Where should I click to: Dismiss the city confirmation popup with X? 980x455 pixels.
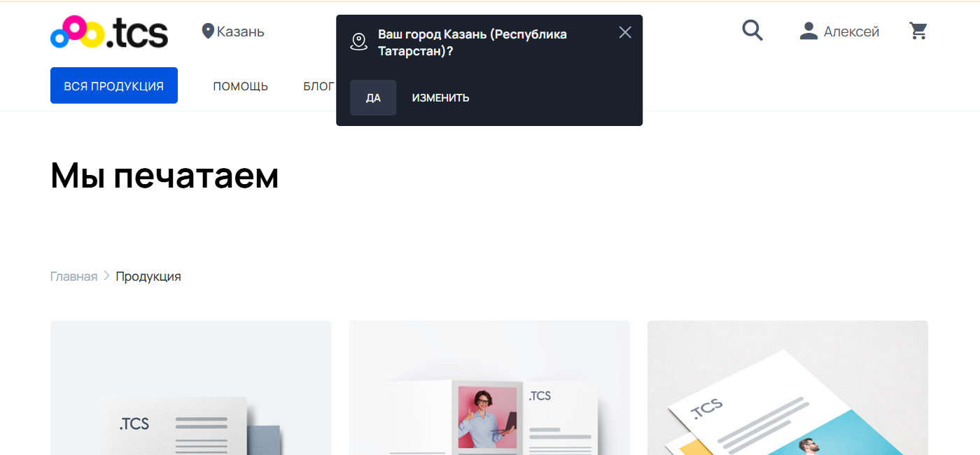coord(625,32)
